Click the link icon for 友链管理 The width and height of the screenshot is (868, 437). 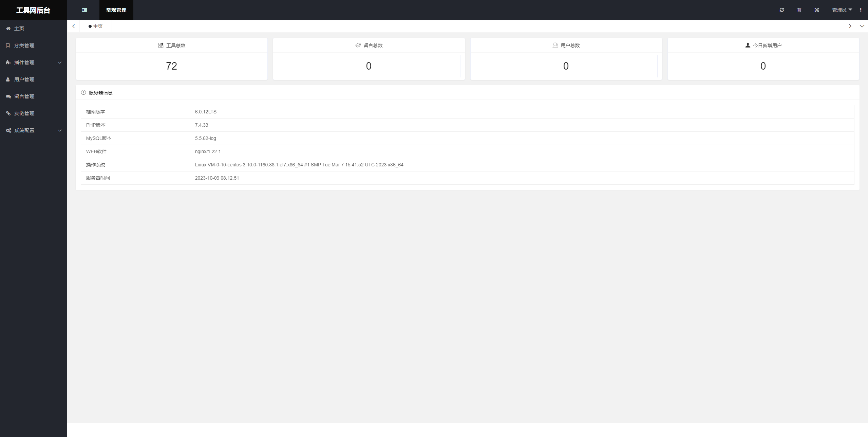coord(8,113)
